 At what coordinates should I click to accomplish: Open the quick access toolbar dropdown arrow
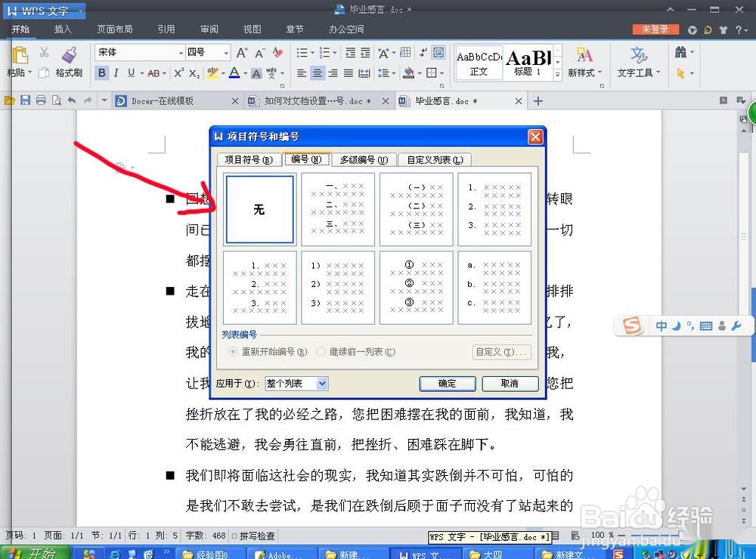(104, 100)
